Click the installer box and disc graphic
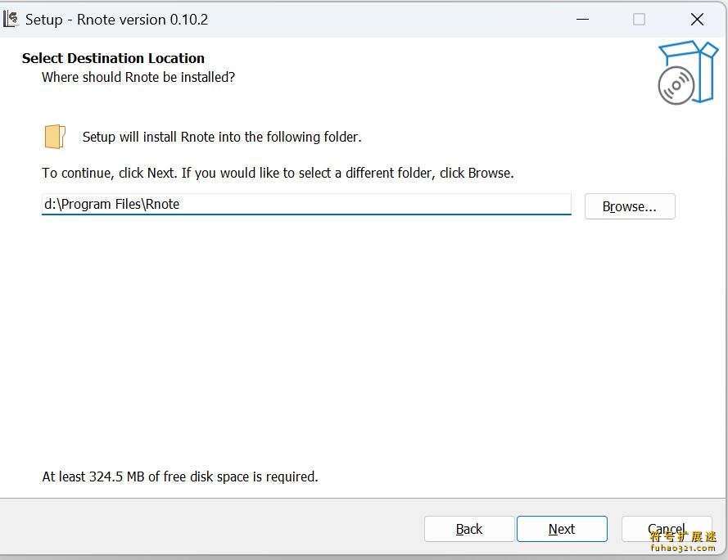The height and width of the screenshot is (560, 728). click(688, 72)
